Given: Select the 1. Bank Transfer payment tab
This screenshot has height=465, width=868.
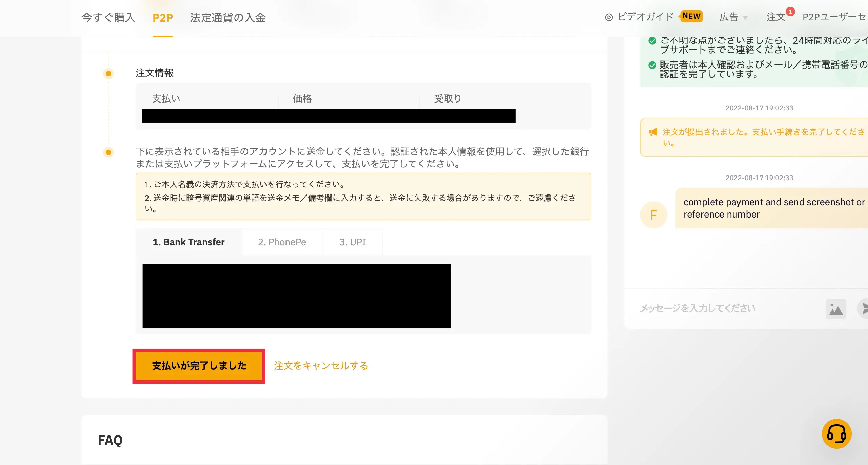Looking at the screenshot, I should (x=189, y=242).
